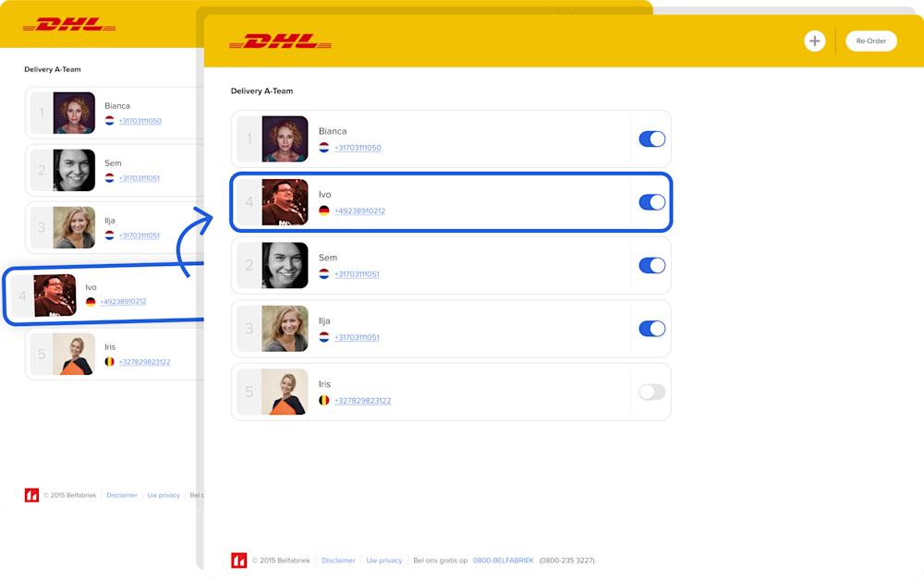Open the Uw privacy link in front footer

tap(384, 561)
